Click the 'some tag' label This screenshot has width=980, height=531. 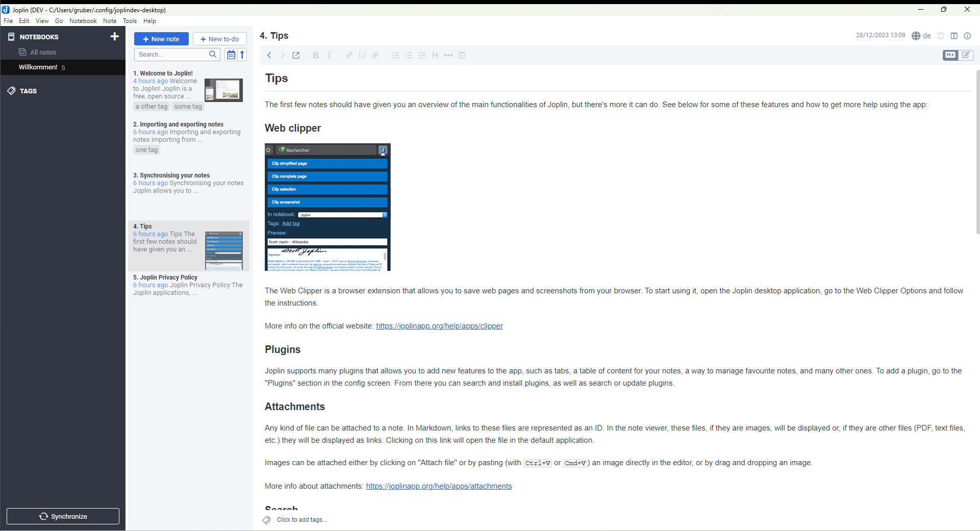[188, 107]
